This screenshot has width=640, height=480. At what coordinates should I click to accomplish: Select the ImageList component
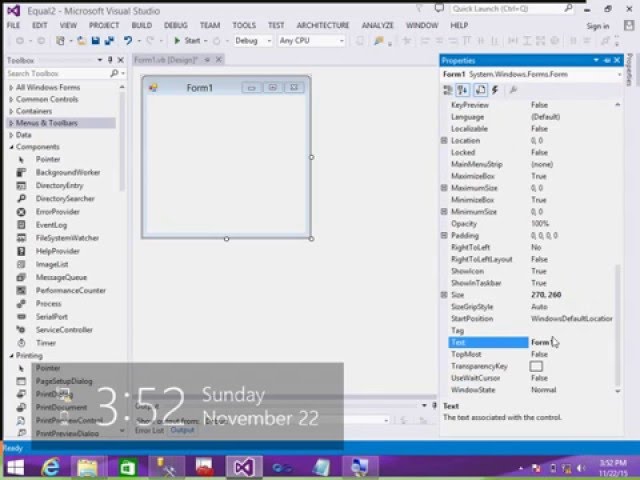pyautogui.click(x=52, y=264)
